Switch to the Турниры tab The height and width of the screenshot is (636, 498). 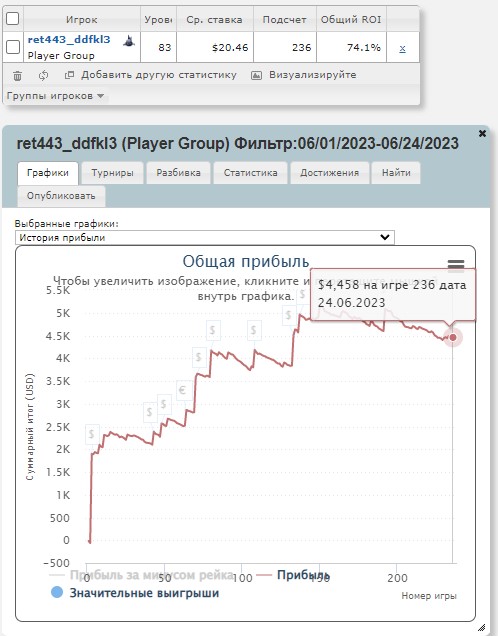click(112, 173)
